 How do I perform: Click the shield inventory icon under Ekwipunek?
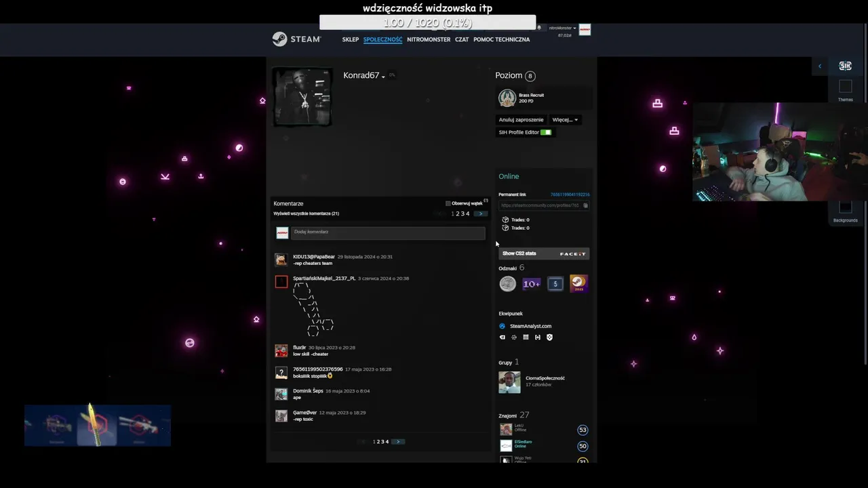(549, 337)
